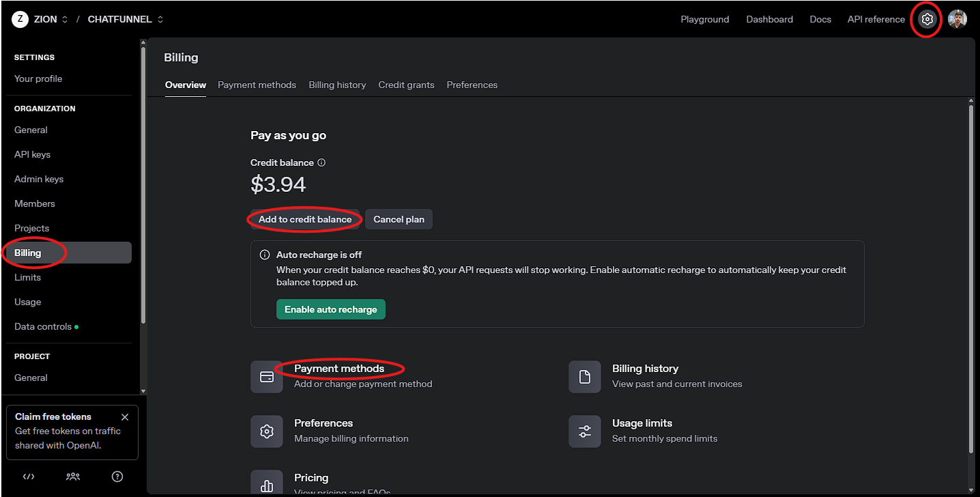Click the sidebar vertical scrollbar
Image resolution: width=980 pixels, height=497 pixels.
[x=143, y=184]
